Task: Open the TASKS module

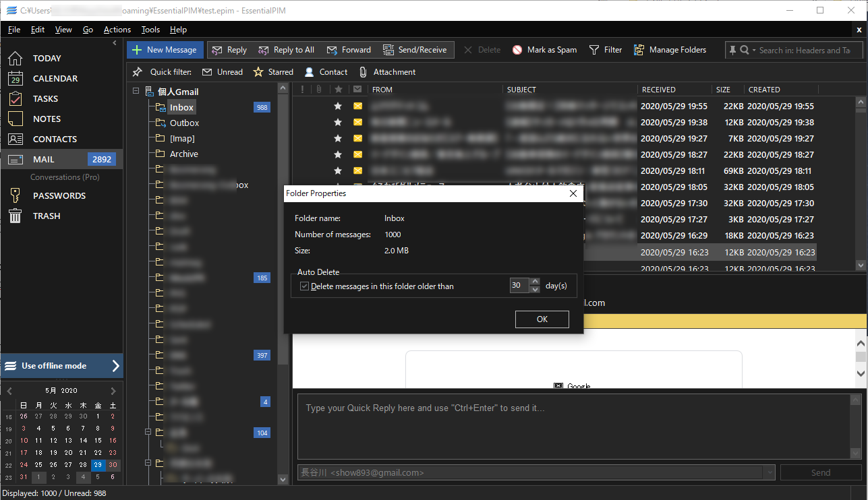Action: coord(45,98)
